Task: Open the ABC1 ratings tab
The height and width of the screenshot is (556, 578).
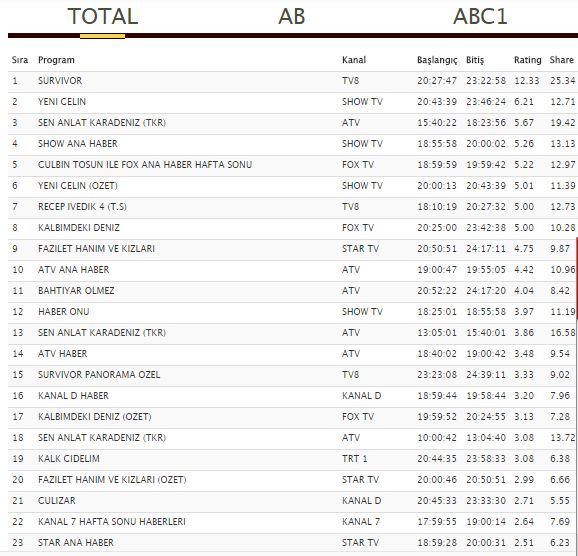Action: tap(480, 17)
